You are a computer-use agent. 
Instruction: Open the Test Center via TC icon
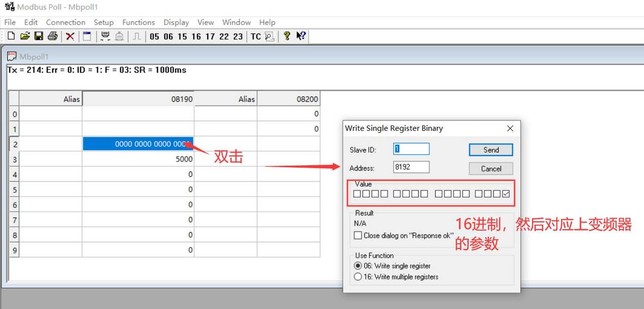pyautogui.click(x=255, y=36)
